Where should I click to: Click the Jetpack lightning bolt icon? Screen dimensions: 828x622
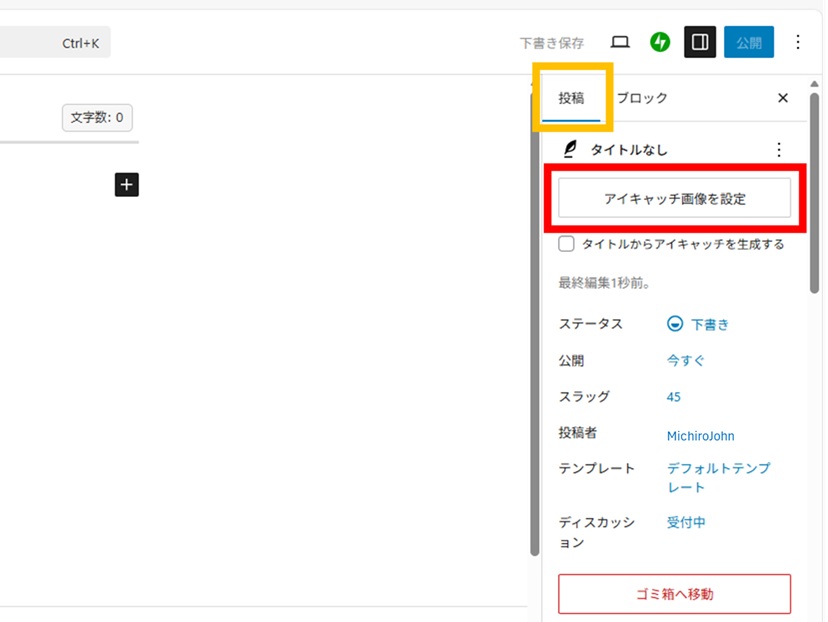click(x=659, y=42)
